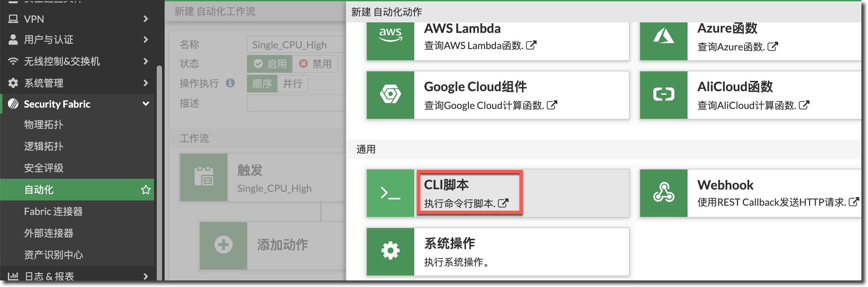Viewport: 868px width, 287px height.
Task: Select the CLI脚本 terminal icon
Action: tap(390, 193)
